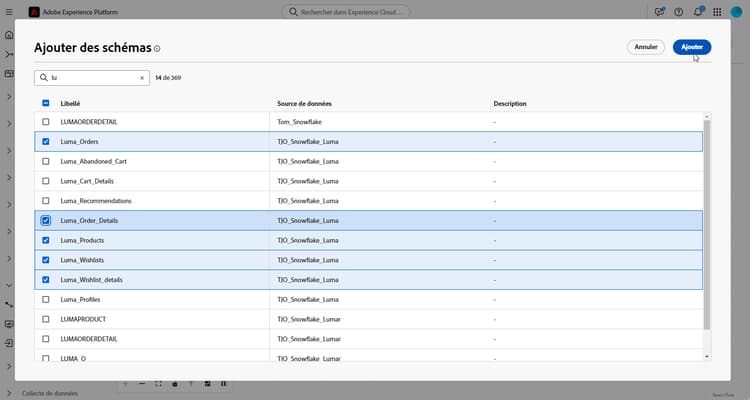750x400 pixels.
Task: Click the Ajouter button
Action: (692, 47)
